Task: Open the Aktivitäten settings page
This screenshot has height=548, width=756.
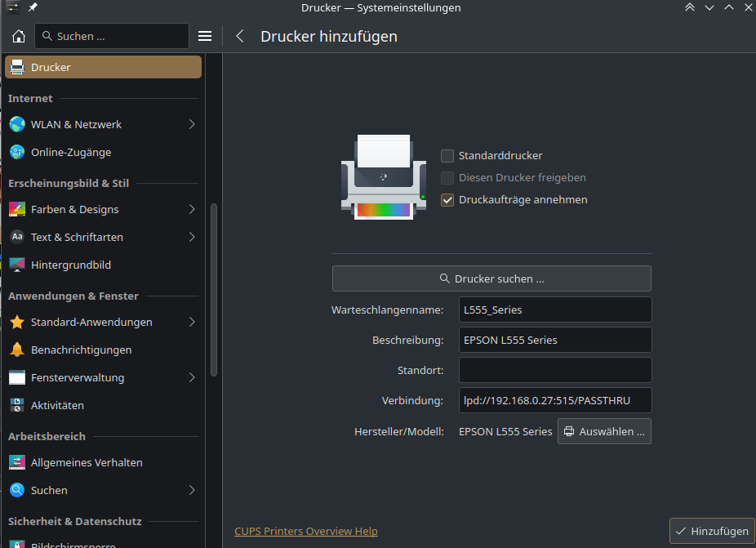Action: click(x=103, y=405)
